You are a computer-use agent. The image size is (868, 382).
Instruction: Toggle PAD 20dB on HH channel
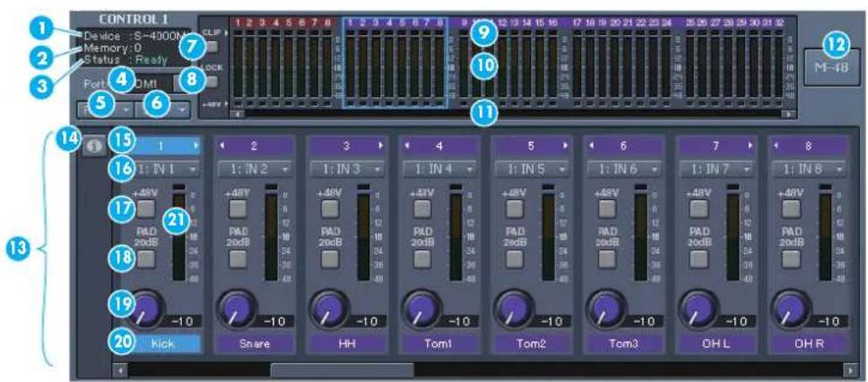click(x=331, y=258)
